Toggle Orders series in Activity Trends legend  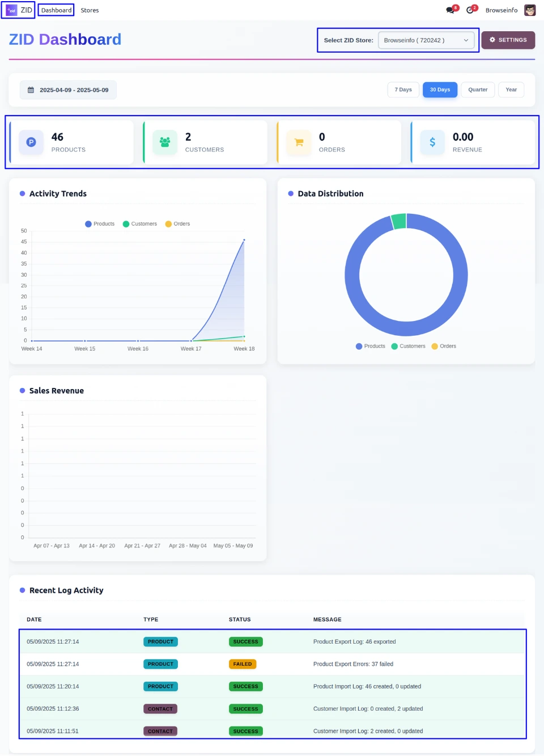click(177, 224)
